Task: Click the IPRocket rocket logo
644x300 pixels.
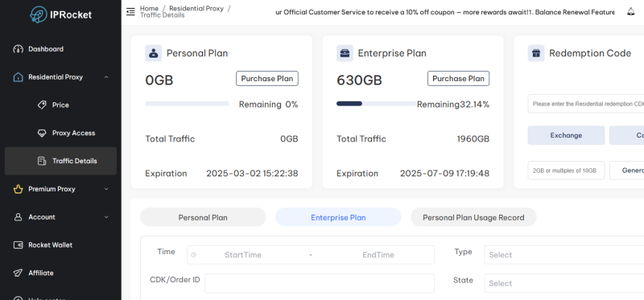Action: pyautogui.click(x=39, y=14)
